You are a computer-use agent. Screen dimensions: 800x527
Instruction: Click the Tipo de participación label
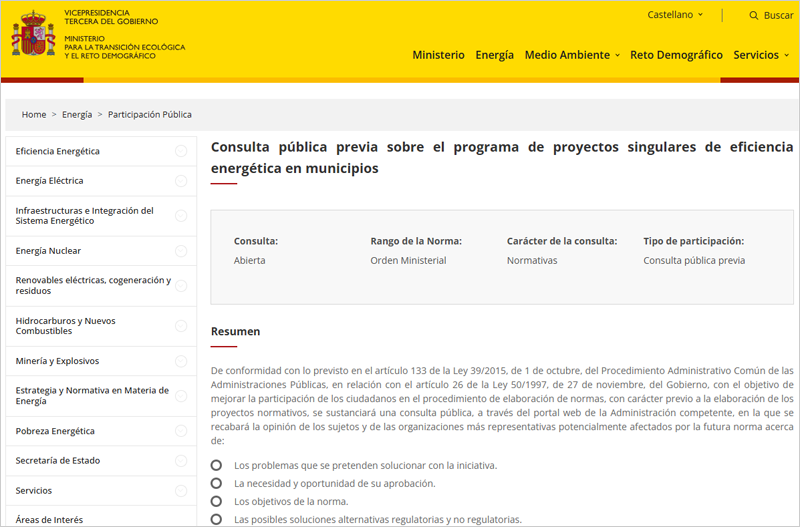pyautogui.click(x=693, y=241)
